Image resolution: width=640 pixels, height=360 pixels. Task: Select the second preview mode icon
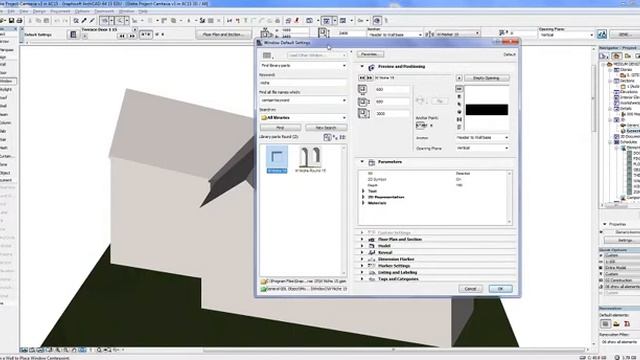(459, 96)
